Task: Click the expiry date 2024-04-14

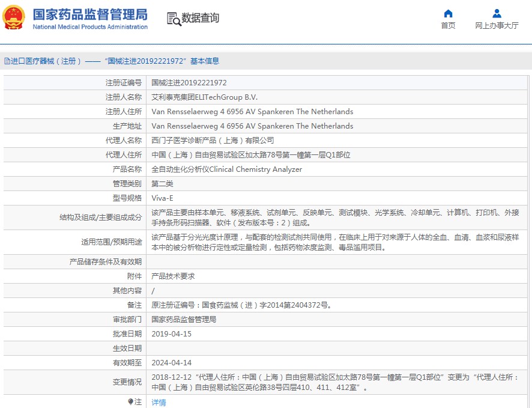Action: [171, 363]
